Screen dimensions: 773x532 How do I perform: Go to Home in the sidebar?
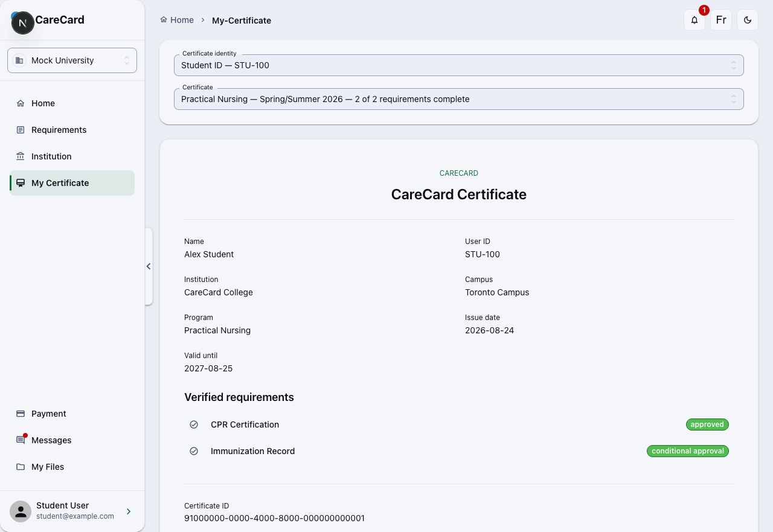[x=72, y=103]
